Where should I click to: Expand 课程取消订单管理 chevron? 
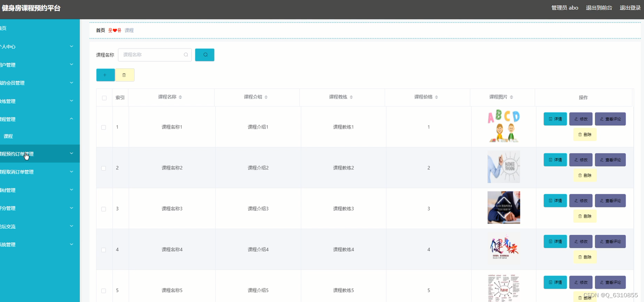[x=72, y=172]
